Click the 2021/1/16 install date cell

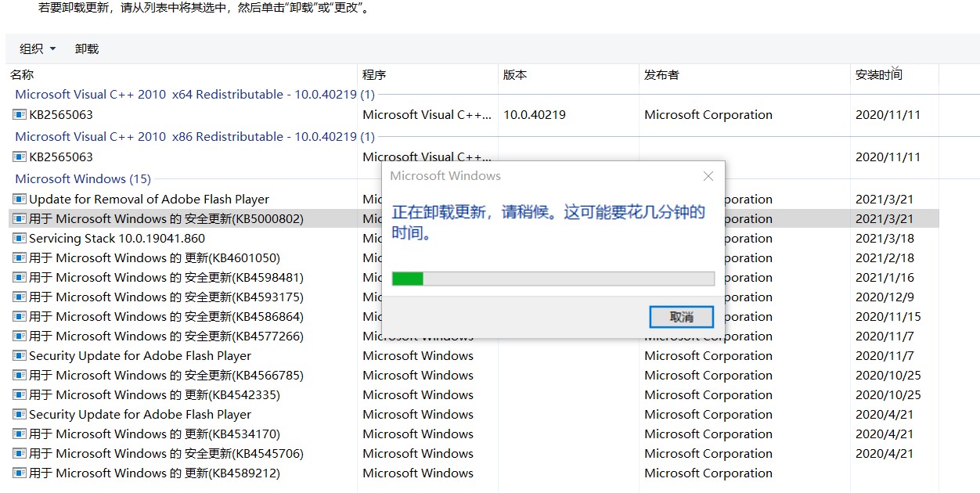885,277
